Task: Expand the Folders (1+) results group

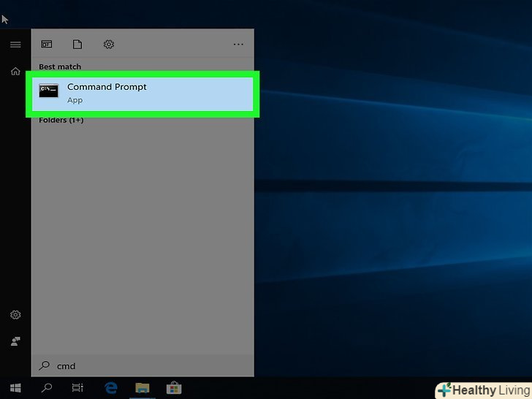Action: pos(61,120)
